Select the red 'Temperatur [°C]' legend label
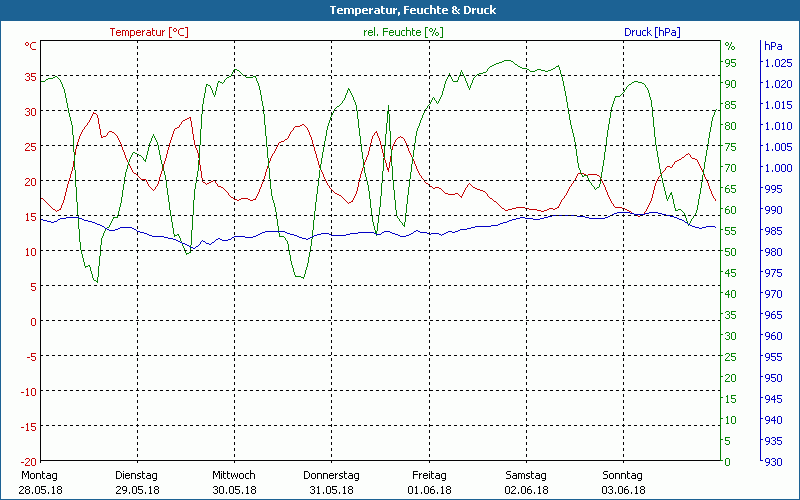This screenshot has width=800, height=500. (149, 32)
